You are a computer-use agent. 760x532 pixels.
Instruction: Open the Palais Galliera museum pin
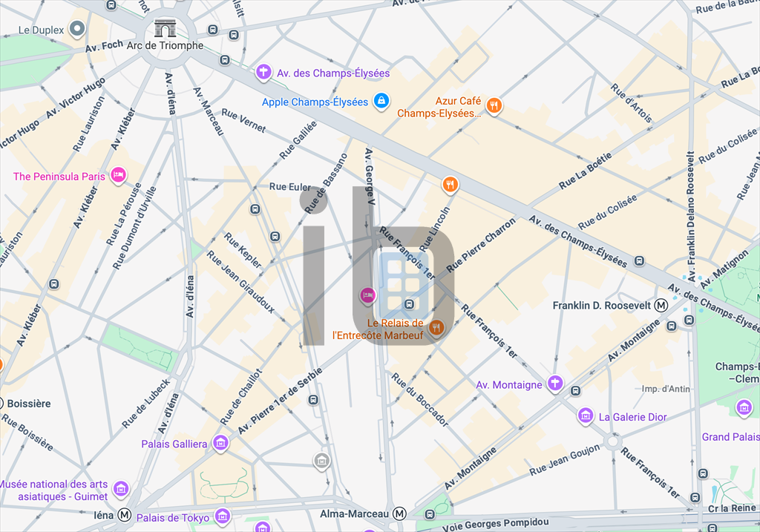[x=220, y=442]
